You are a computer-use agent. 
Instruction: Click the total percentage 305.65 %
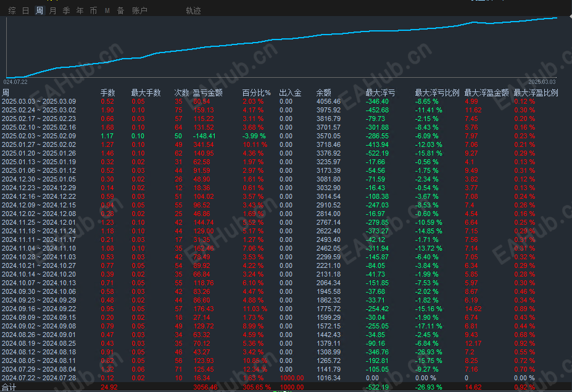[257, 387]
